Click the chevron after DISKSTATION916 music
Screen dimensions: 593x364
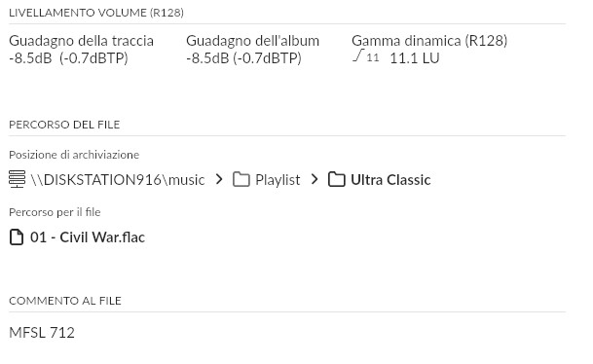coord(219,179)
